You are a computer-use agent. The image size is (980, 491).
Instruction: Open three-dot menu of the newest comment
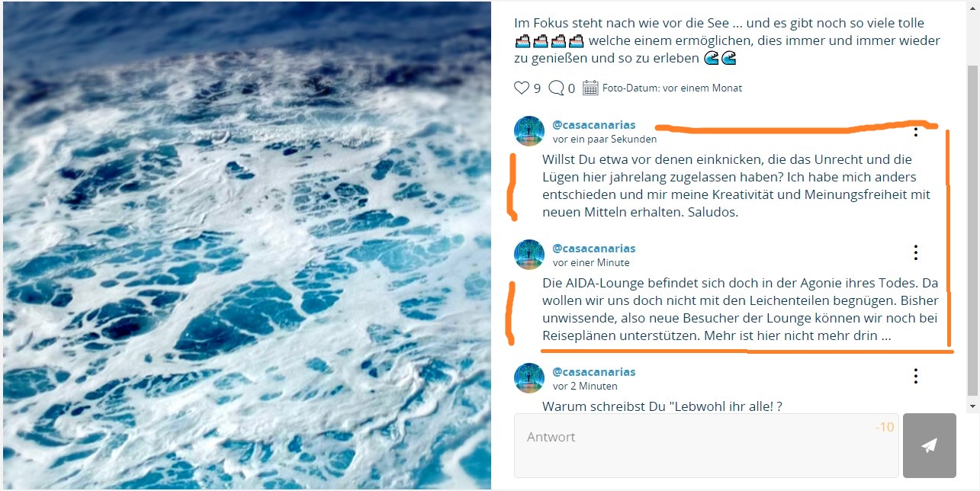[916, 131]
